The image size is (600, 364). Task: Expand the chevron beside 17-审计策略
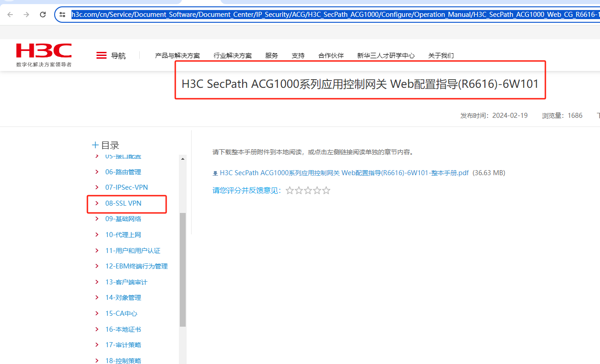point(97,344)
